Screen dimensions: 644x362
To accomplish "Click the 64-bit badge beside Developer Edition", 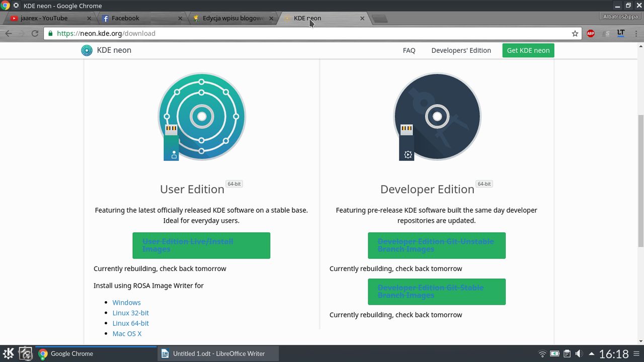I will tap(484, 184).
